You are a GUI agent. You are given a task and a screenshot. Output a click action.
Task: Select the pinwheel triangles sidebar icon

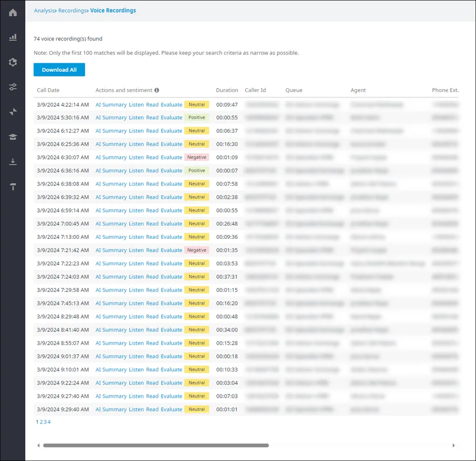(x=13, y=112)
